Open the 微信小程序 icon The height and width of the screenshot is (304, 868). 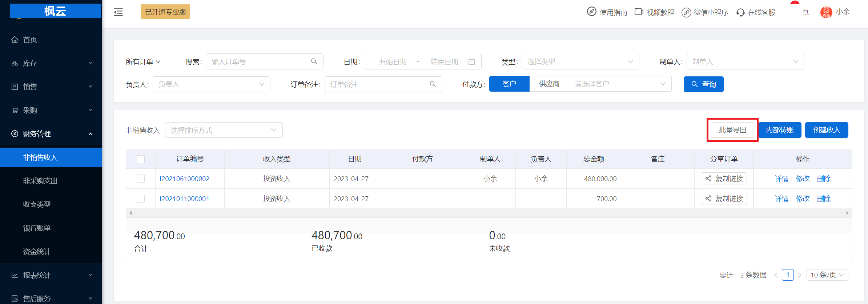click(x=686, y=12)
